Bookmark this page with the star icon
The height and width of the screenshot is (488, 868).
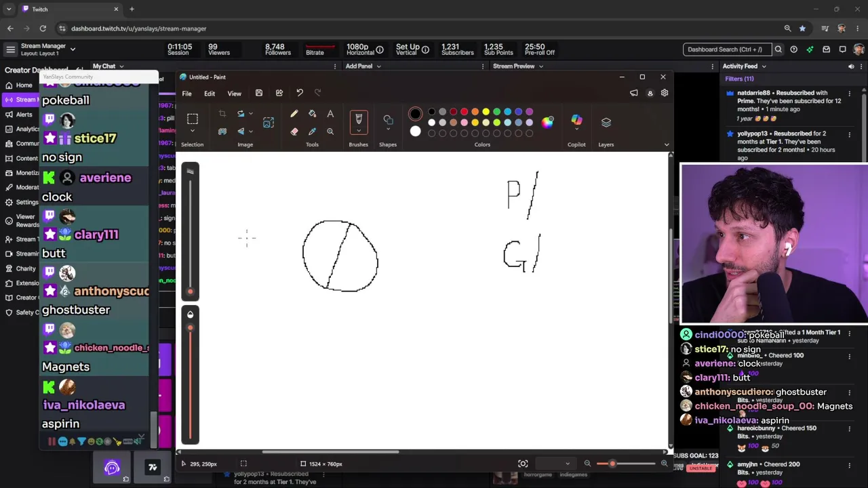pos(802,28)
